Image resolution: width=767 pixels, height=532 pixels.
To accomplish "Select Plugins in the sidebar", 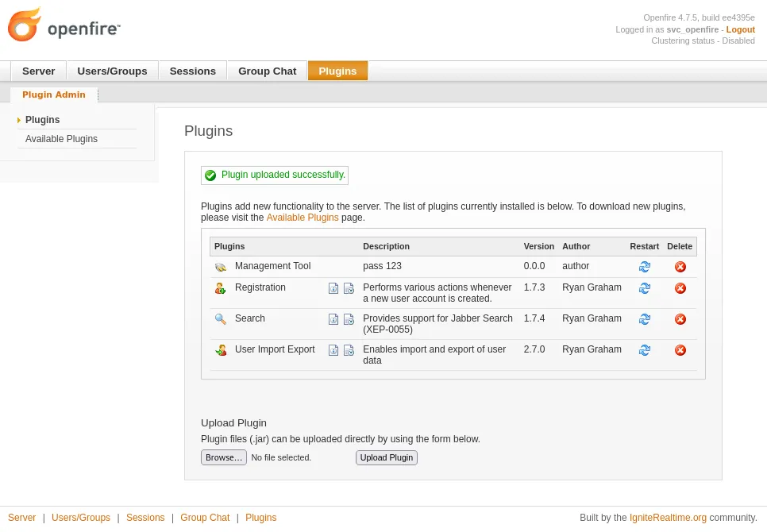I will tap(43, 120).
